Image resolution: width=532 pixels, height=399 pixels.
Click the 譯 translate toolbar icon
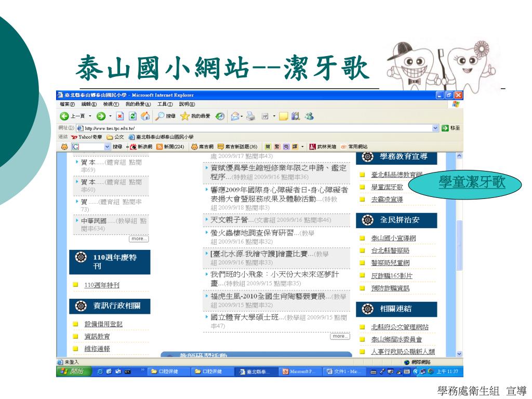click(295, 147)
